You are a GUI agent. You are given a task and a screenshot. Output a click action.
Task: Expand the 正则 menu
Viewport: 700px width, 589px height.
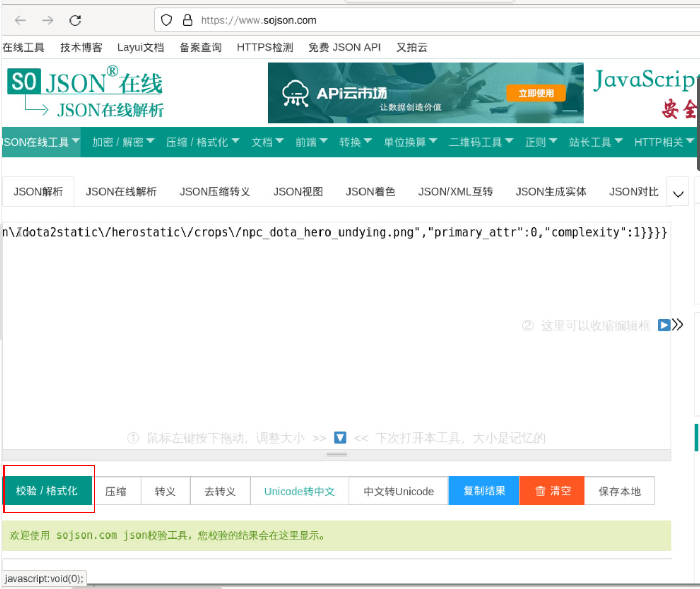pyautogui.click(x=541, y=142)
